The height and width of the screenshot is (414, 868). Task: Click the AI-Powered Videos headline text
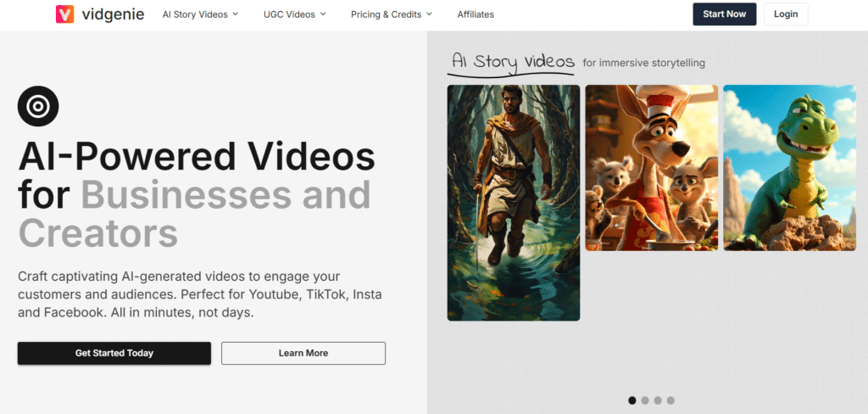pyautogui.click(x=197, y=159)
